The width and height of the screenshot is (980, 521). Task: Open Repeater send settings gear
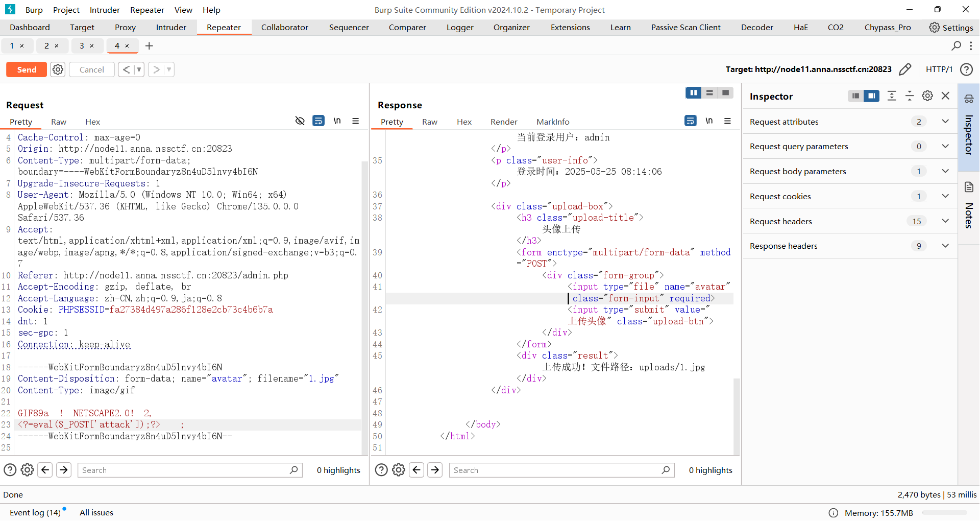tap(58, 69)
